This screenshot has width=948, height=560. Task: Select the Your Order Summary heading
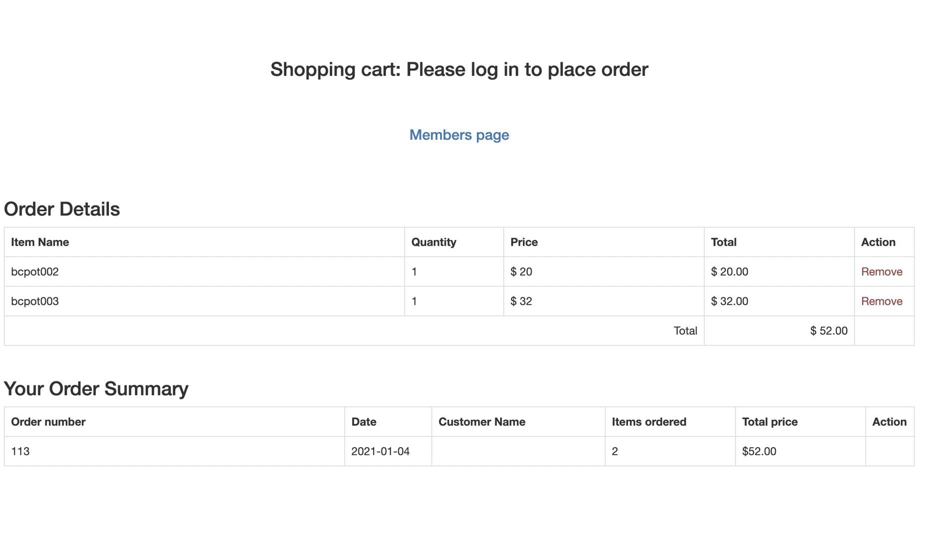[96, 388]
